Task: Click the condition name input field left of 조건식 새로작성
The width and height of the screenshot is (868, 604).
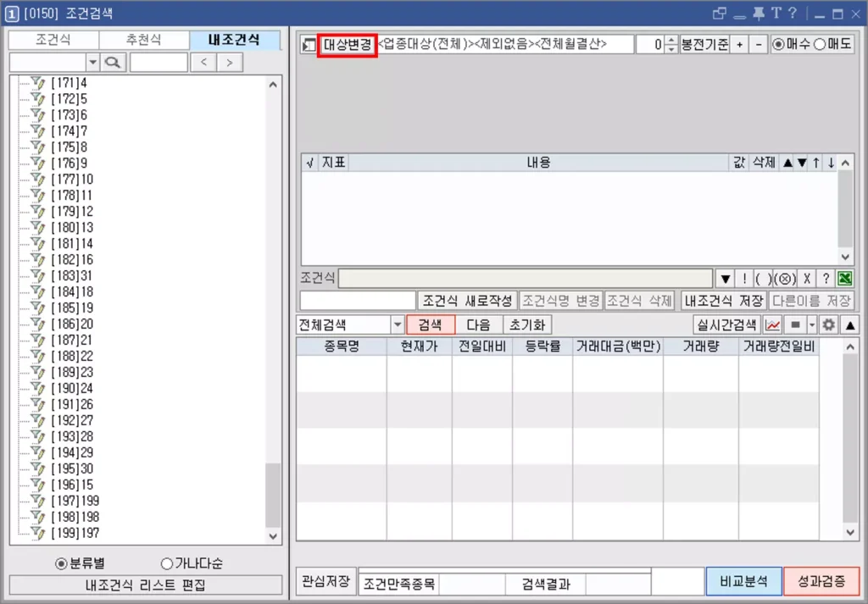Action: 358,301
